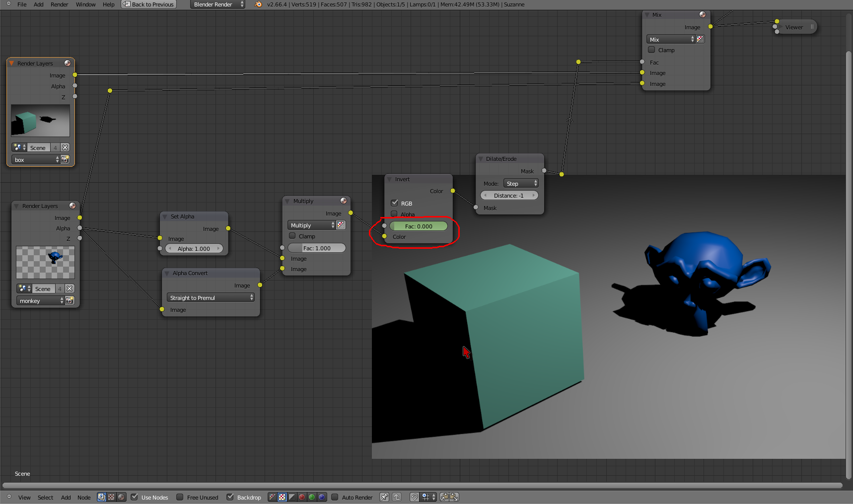Show red channel backdrop
Screen dimensions: 853x504
(302, 497)
